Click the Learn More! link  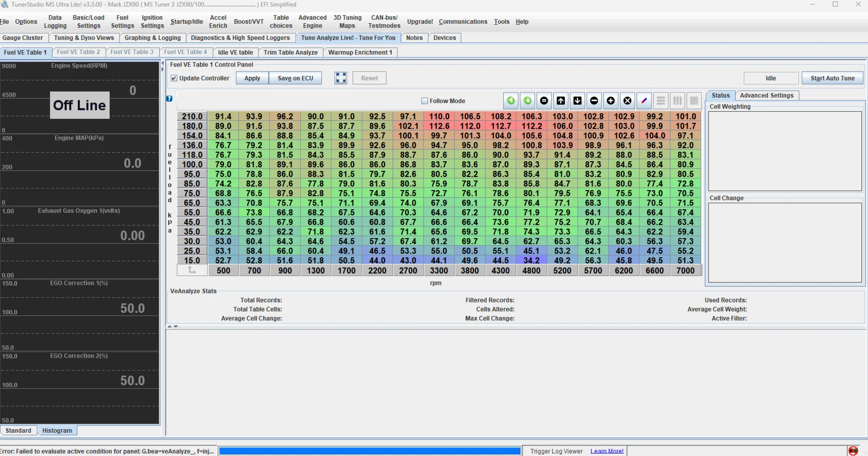pos(607,451)
